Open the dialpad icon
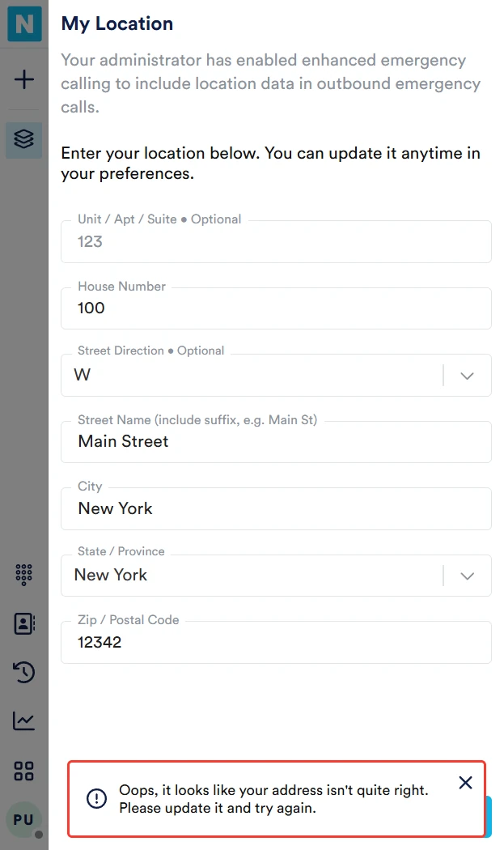The width and height of the screenshot is (504, 850). (23, 575)
